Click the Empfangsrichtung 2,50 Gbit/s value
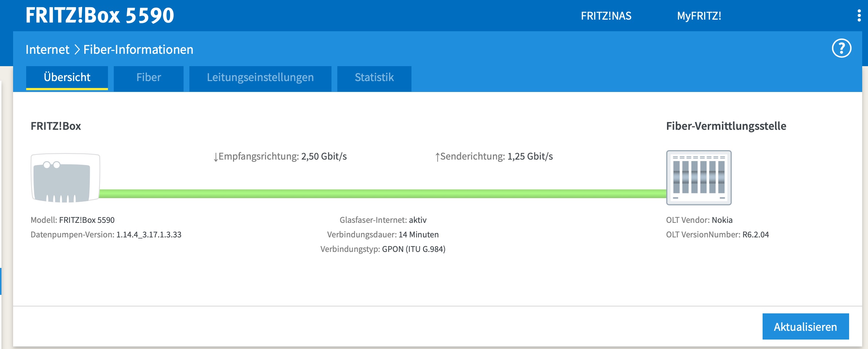 tap(324, 156)
